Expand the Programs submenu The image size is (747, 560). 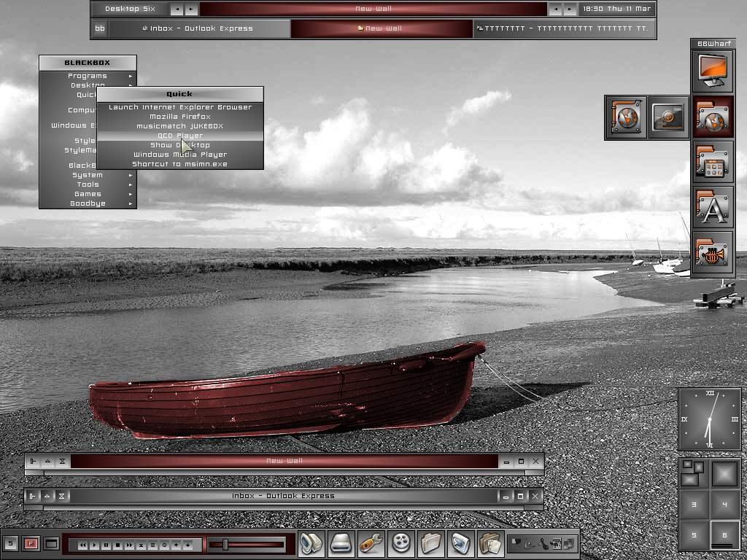[x=88, y=76]
